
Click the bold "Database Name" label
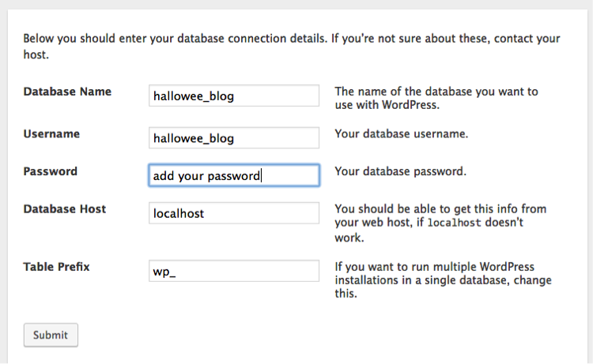[x=67, y=92]
